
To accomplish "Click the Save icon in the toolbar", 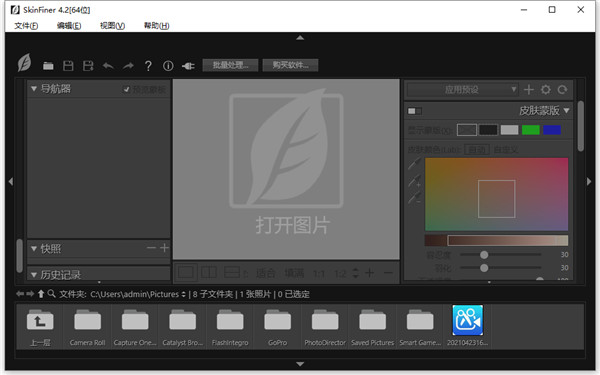I will pyautogui.click(x=68, y=66).
